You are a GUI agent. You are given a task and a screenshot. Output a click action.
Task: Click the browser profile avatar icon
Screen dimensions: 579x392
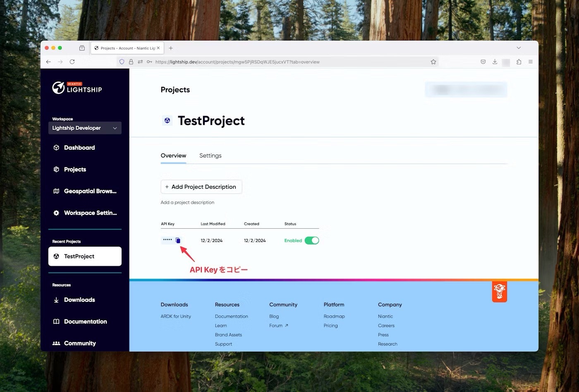point(506,62)
